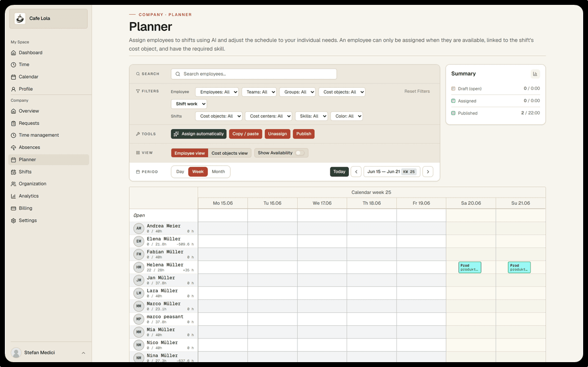588x367 pixels.
Task: Click the Reset Filters link
Action: (x=417, y=91)
